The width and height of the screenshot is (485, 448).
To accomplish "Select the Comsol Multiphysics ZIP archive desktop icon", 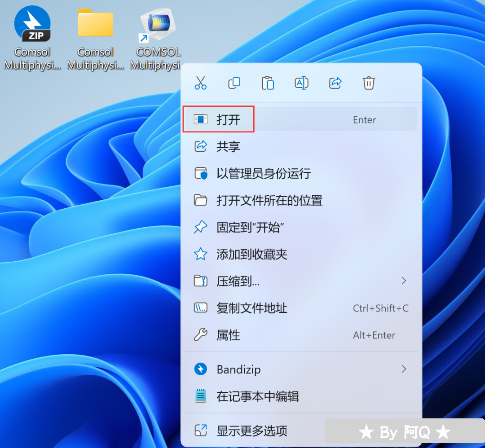I will [x=32, y=38].
